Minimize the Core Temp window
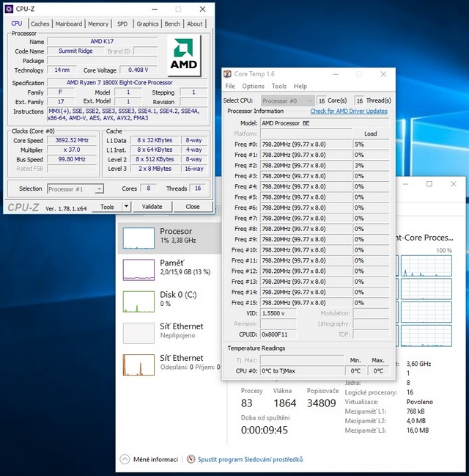 click(335, 74)
